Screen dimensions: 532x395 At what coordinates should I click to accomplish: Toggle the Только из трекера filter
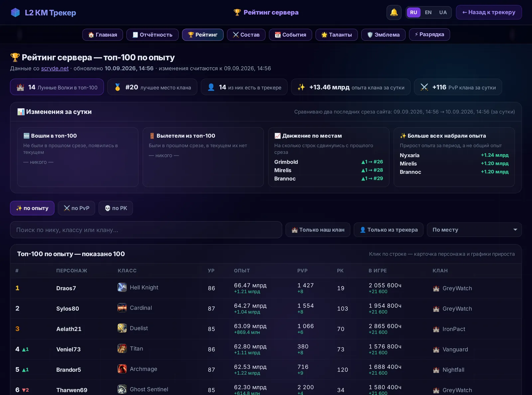(388, 230)
